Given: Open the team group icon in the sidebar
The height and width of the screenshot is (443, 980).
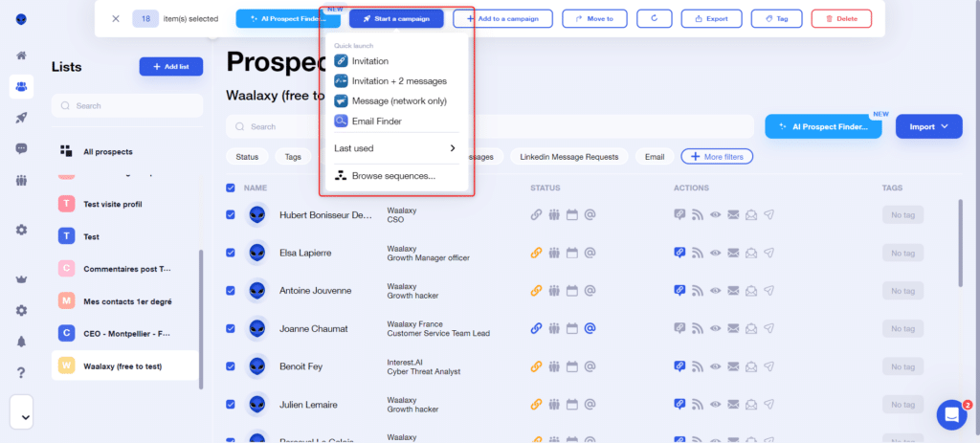Looking at the screenshot, I should pyautogui.click(x=21, y=181).
